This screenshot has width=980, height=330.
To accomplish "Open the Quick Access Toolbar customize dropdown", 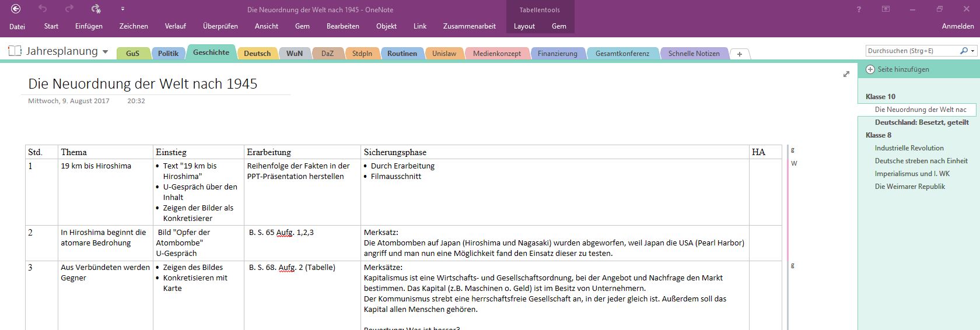I will (x=123, y=9).
